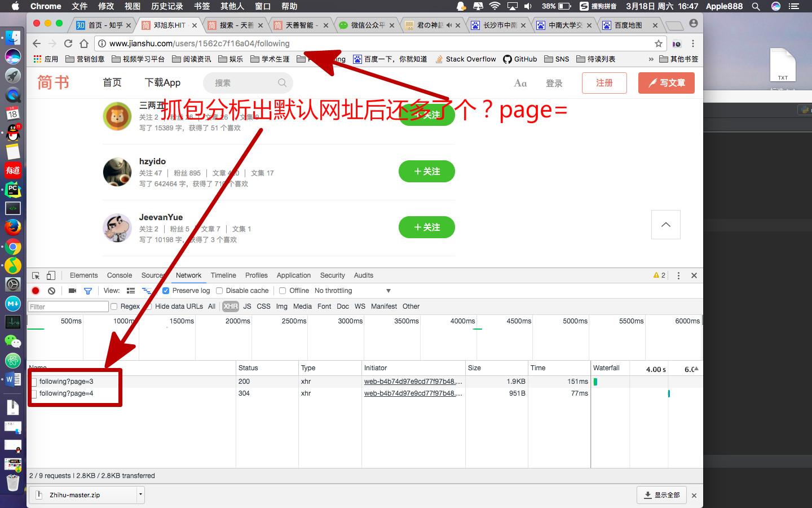Screen dimensions: 812x508
Task: Click the 登录 link
Action: pyautogui.click(x=554, y=83)
